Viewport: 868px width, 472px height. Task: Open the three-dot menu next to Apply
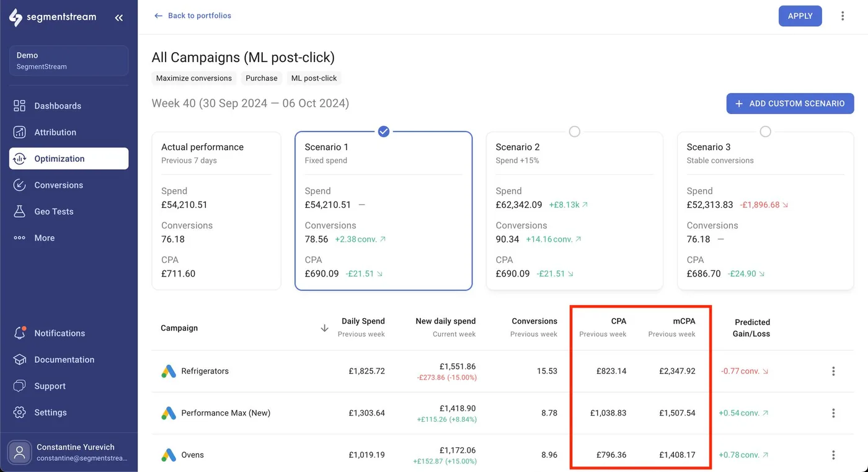tap(843, 16)
